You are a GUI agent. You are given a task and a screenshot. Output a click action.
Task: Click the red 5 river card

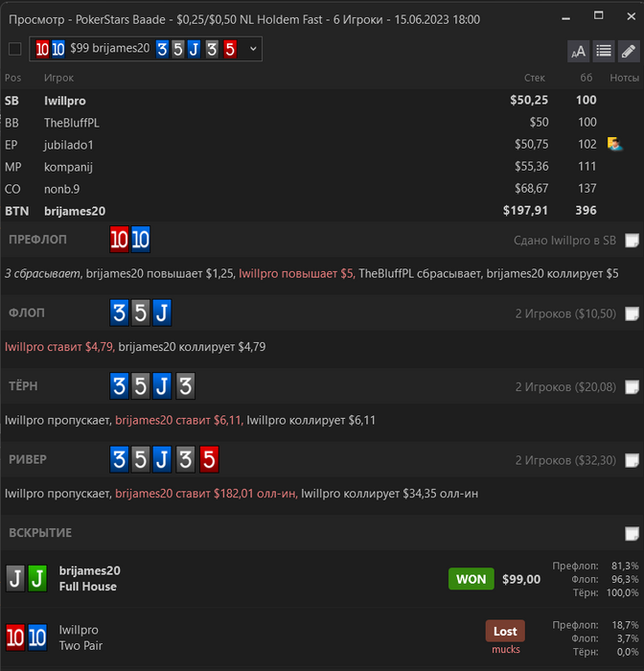click(209, 459)
